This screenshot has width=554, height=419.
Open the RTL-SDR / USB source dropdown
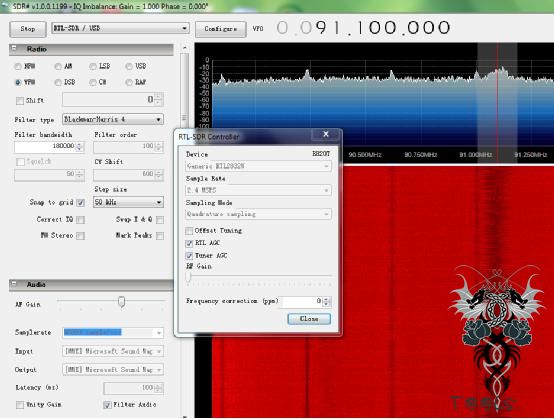[120, 28]
